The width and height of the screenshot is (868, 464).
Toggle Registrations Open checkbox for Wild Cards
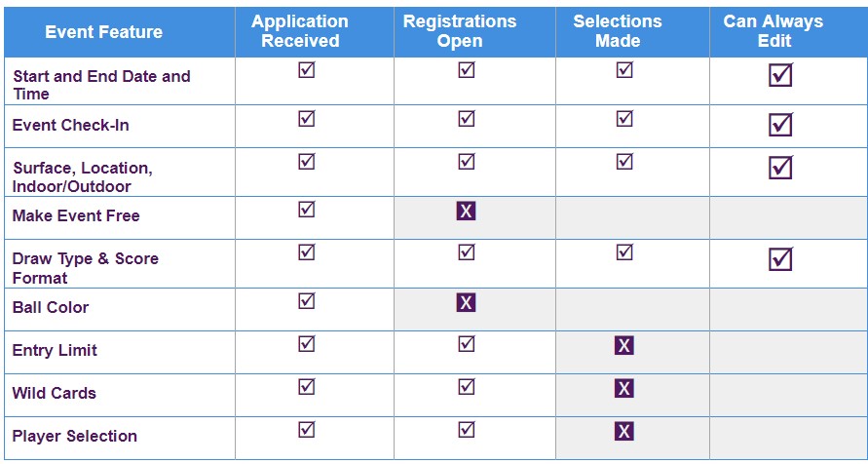click(x=467, y=386)
